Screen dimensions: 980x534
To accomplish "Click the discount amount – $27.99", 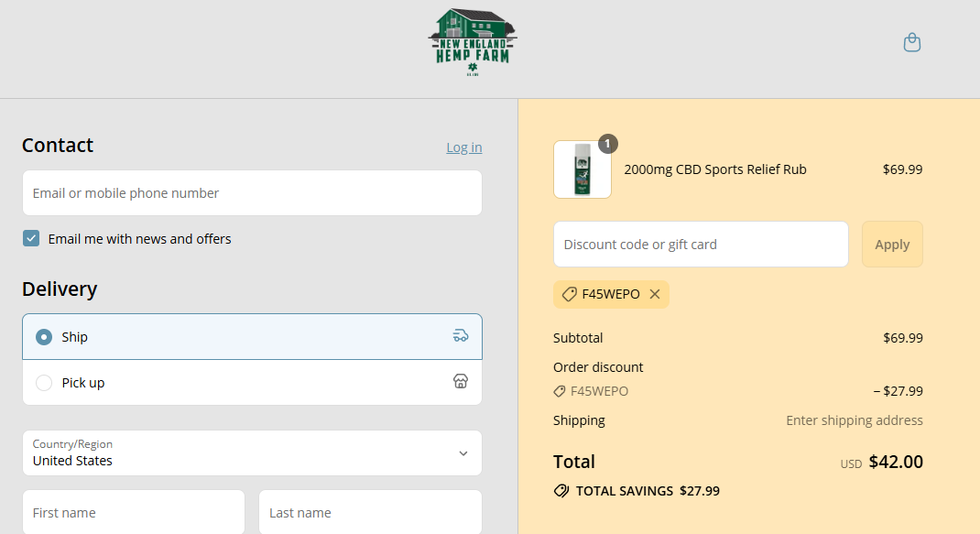I will [898, 391].
